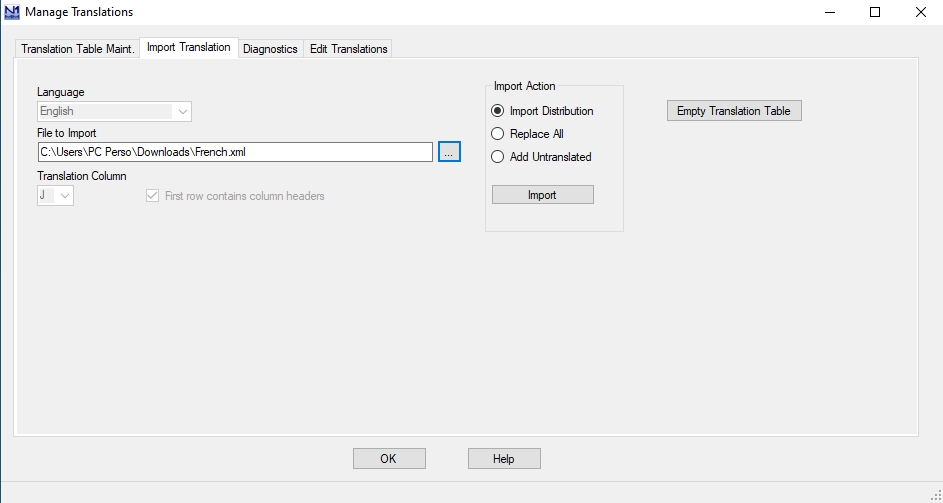Click the window resize grip corner

pyautogui.click(x=936, y=495)
